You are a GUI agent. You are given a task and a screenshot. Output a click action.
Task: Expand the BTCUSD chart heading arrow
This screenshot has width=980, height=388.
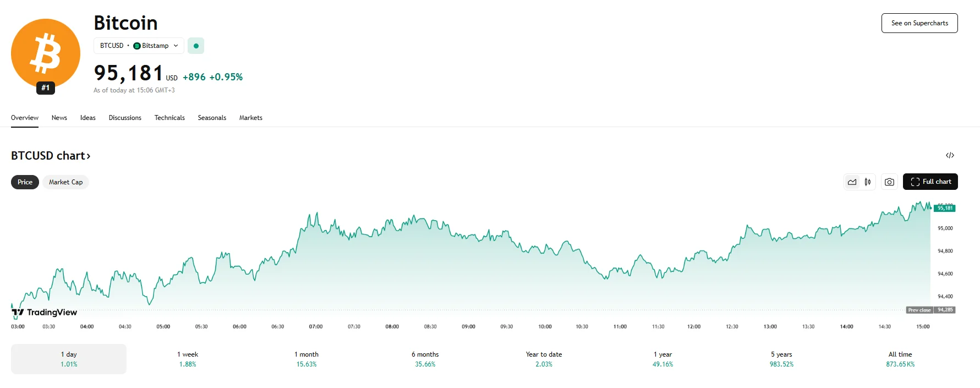88,156
